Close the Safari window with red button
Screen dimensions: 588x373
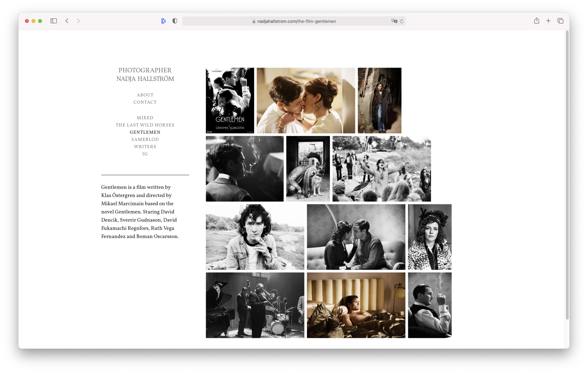(x=27, y=21)
